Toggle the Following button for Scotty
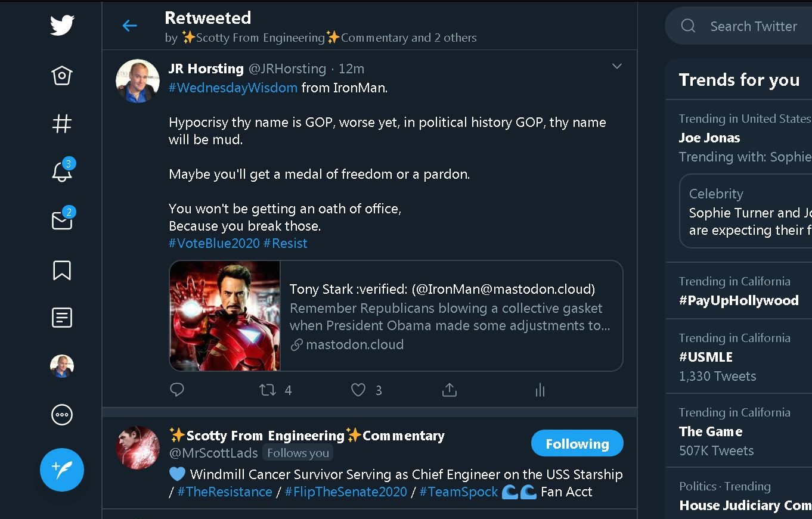 point(577,444)
